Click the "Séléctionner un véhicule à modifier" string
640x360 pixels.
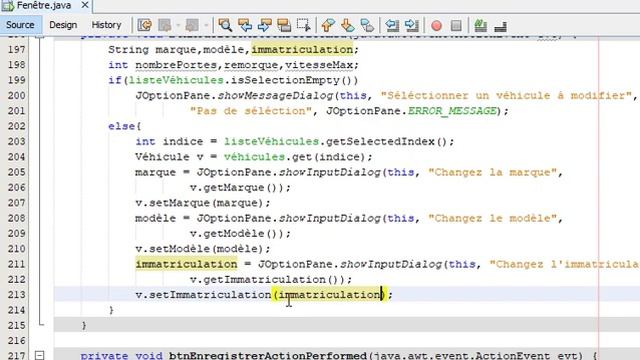click(x=506, y=96)
